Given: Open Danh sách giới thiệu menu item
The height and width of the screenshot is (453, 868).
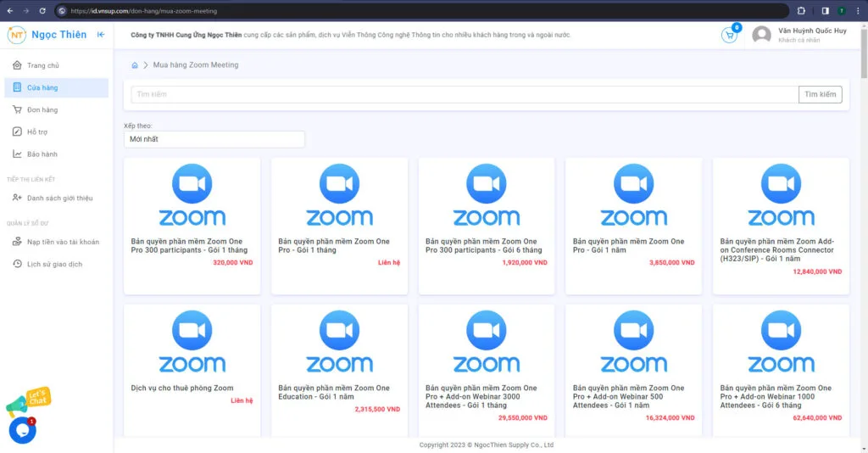Looking at the screenshot, I should [57, 198].
